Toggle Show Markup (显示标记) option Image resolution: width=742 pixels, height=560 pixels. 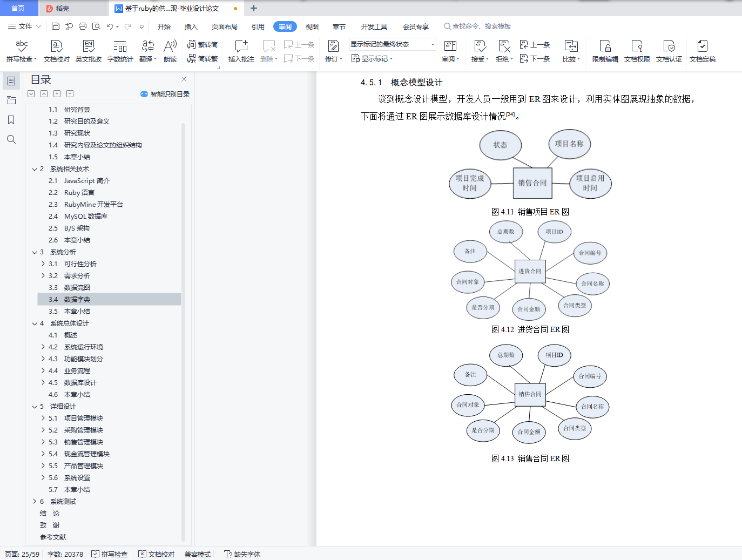click(x=372, y=58)
